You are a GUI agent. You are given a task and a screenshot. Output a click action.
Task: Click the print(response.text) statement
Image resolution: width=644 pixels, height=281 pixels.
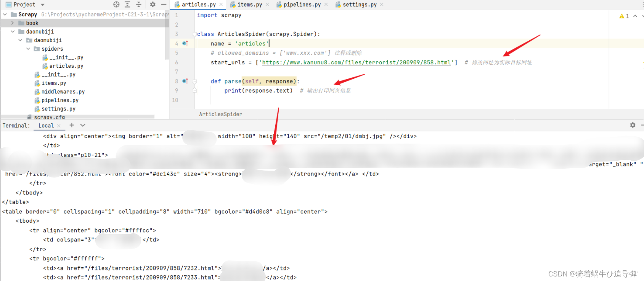point(259,91)
